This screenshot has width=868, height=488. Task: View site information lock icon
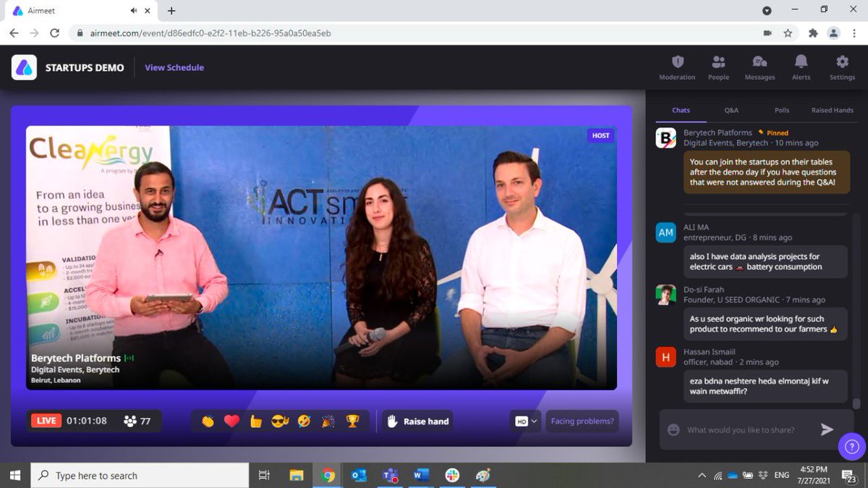[80, 33]
